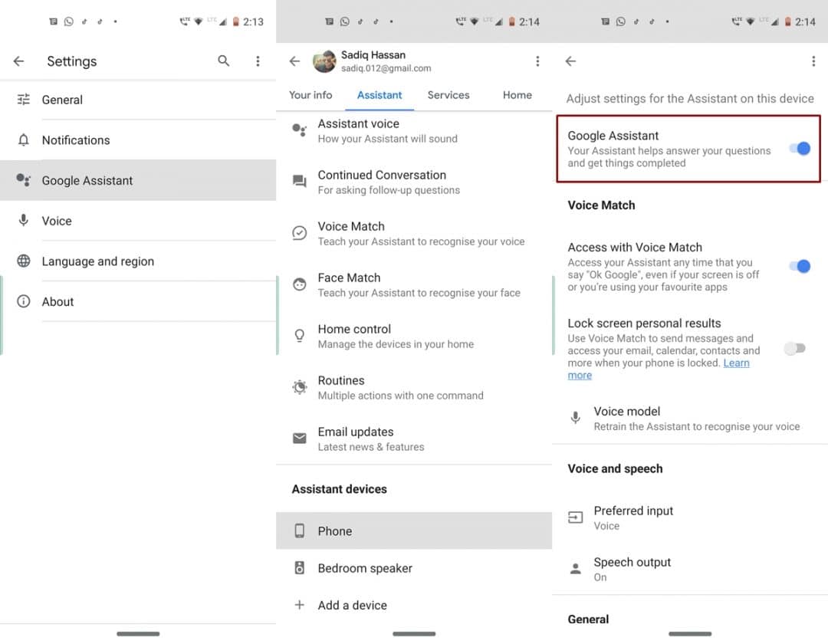Tap the Routines icon
This screenshot has width=828, height=644.
tap(300, 387)
